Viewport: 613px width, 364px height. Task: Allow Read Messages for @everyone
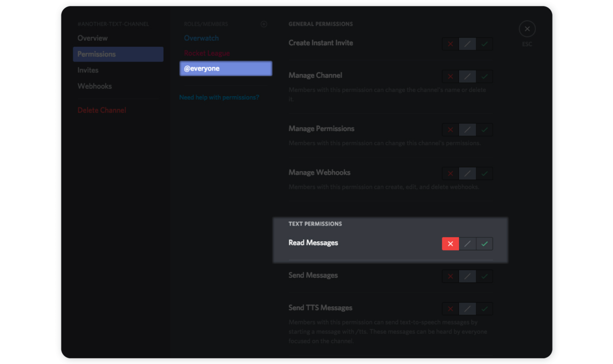click(x=484, y=243)
